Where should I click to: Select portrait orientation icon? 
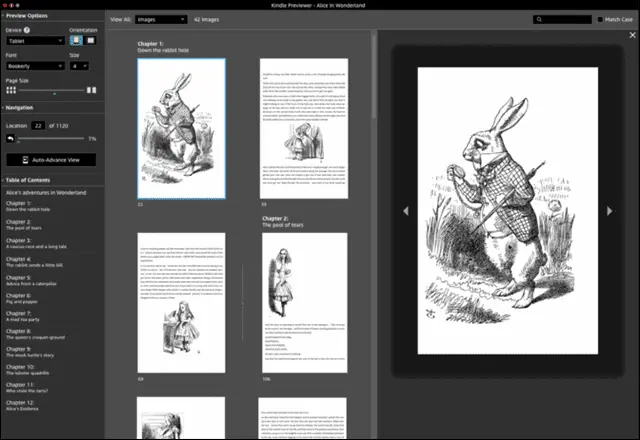coord(76,40)
